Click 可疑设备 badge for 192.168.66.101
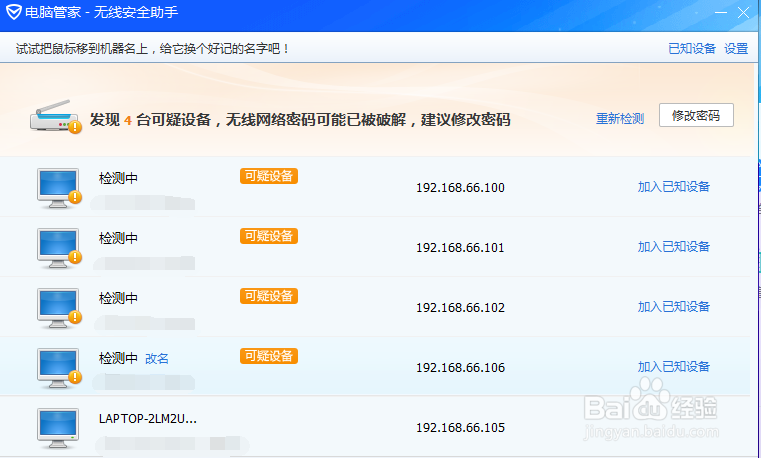 [268, 236]
